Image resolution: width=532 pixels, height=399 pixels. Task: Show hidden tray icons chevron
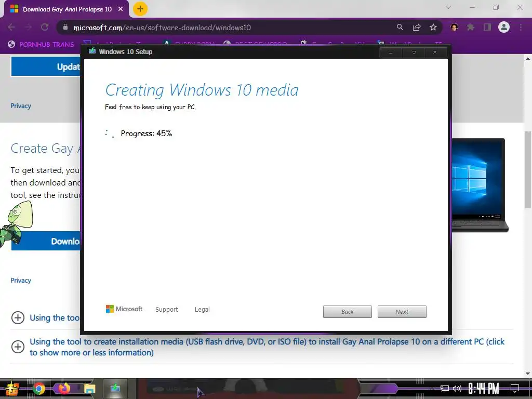point(432,389)
